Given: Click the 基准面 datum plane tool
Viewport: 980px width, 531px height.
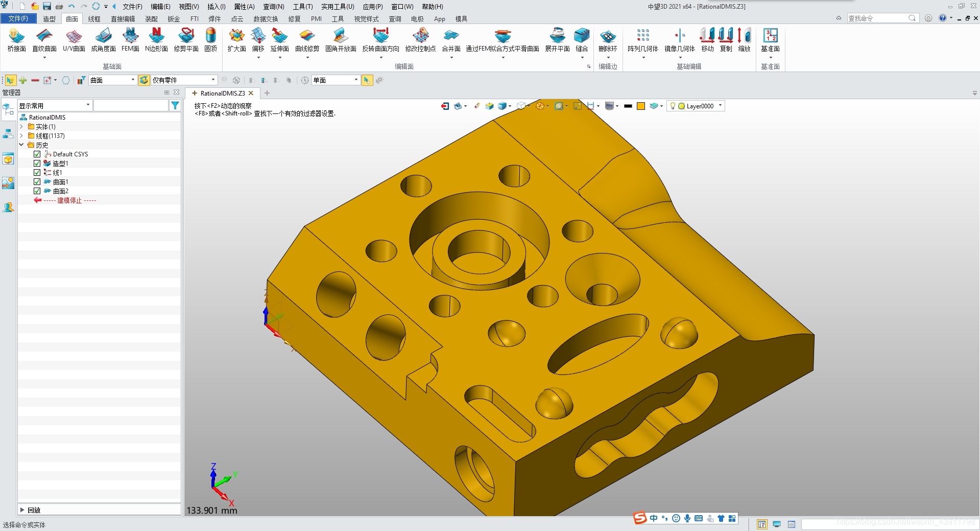Looking at the screenshot, I should 770,40.
